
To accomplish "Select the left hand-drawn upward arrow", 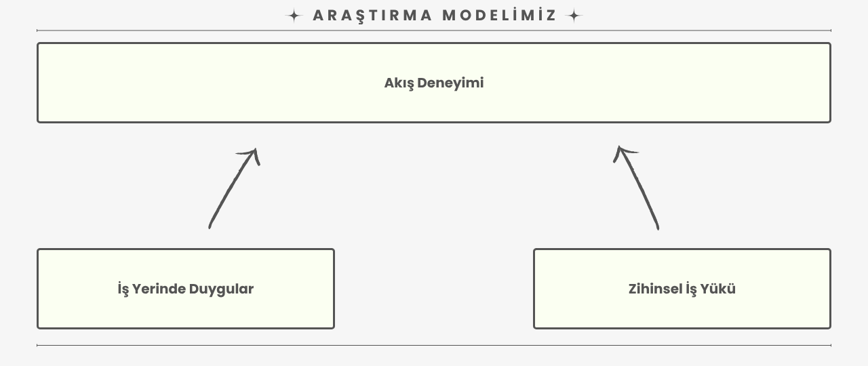I will pos(234,188).
